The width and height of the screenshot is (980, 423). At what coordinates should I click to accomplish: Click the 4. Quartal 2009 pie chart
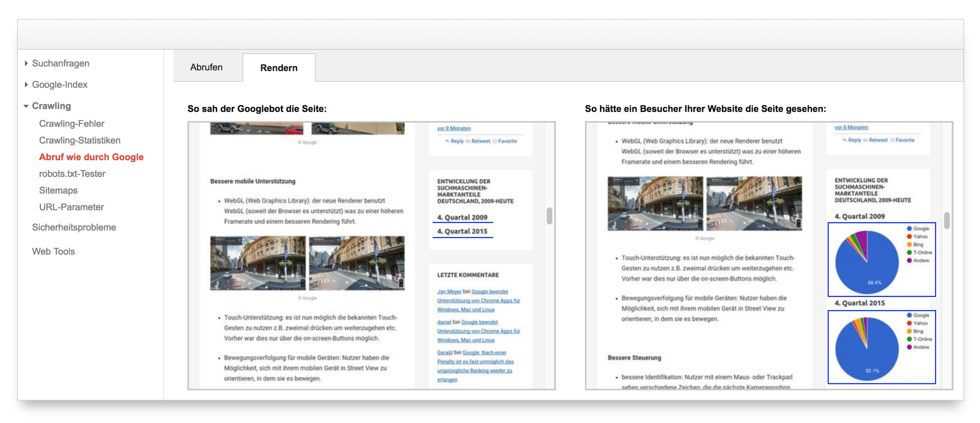click(x=867, y=262)
